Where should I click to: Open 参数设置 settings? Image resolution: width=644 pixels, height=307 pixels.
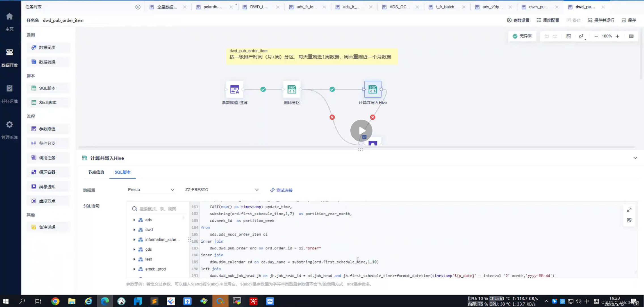click(518, 20)
